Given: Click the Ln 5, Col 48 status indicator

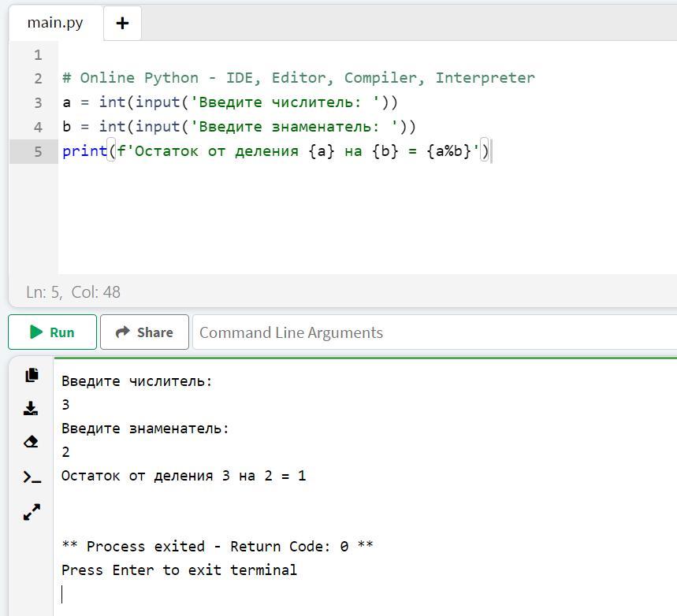Looking at the screenshot, I should coord(73,292).
